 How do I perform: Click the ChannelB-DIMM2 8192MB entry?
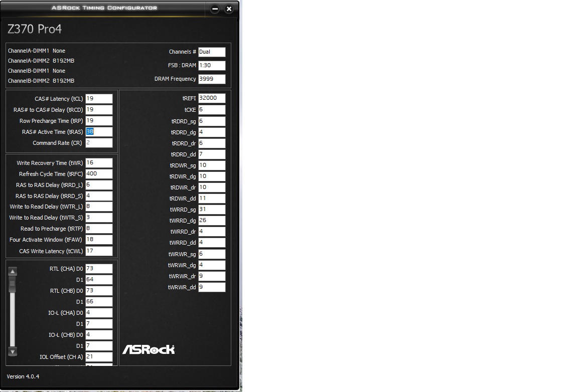point(41,81)
